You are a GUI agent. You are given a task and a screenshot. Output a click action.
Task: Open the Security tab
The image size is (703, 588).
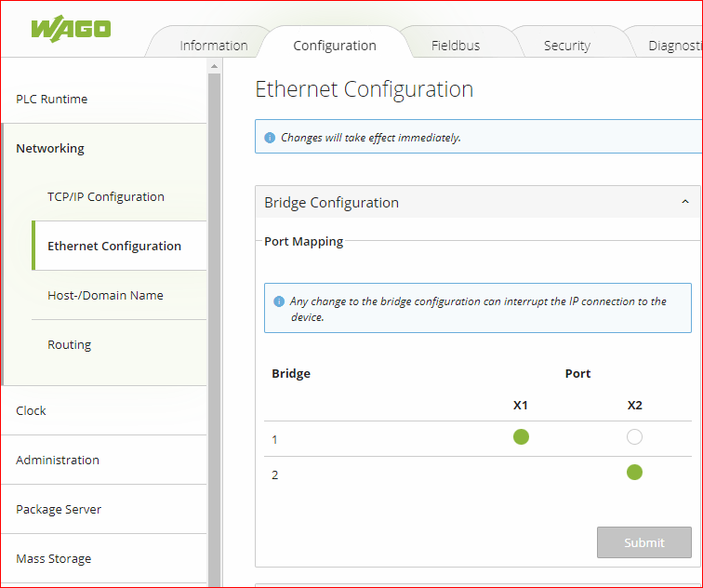[566, 46]
